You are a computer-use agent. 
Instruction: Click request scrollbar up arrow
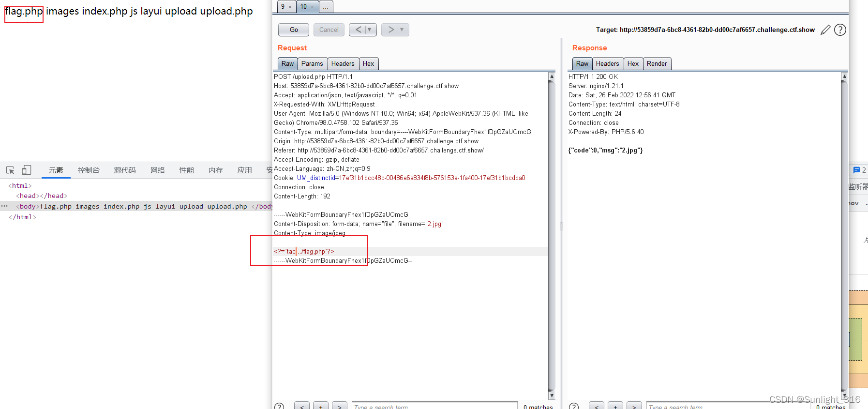pos(552,76)
